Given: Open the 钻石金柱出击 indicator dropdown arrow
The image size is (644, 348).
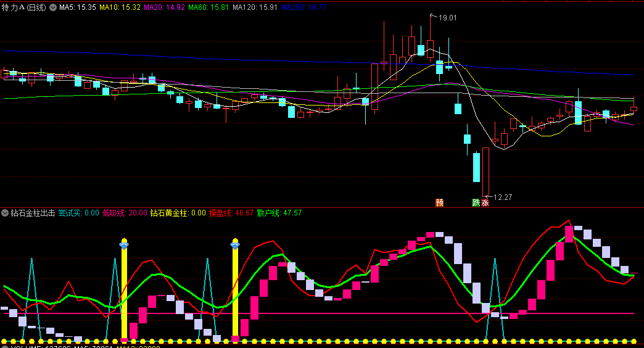Looking at the screenshot, I should pyautogui.click(x=5, y=213).
